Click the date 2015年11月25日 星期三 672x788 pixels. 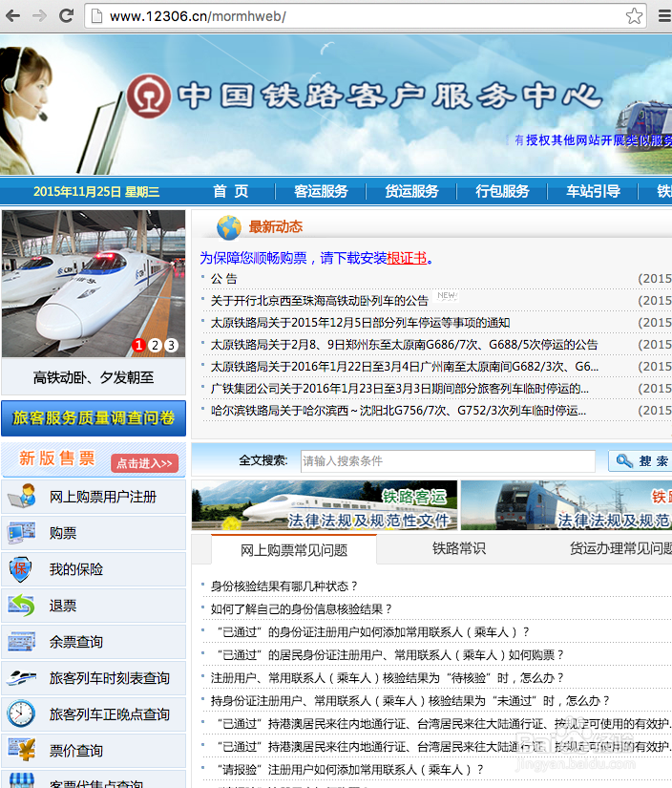point(96,191)
